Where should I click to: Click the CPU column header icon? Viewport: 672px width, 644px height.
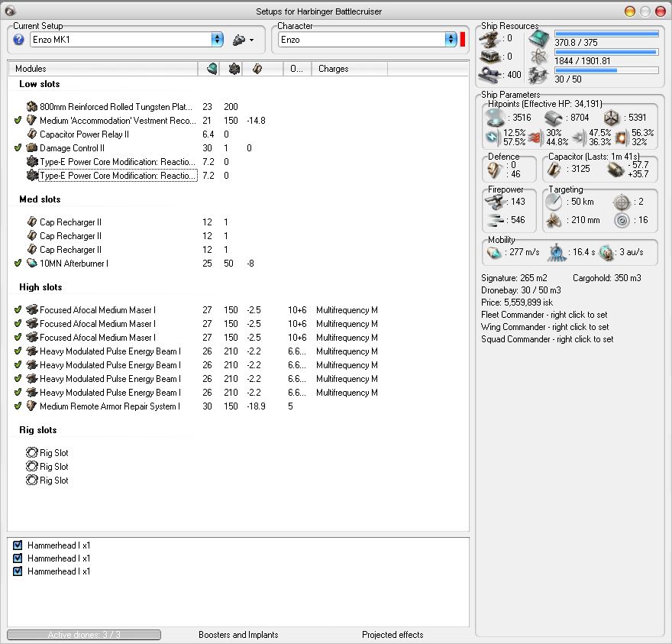[x=212, y=69]
